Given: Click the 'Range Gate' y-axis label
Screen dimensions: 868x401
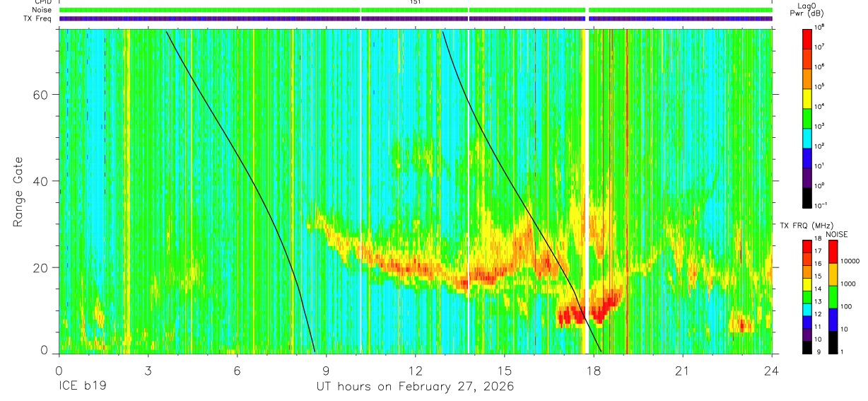Looking at the screenshot, I should pos(18,192).
